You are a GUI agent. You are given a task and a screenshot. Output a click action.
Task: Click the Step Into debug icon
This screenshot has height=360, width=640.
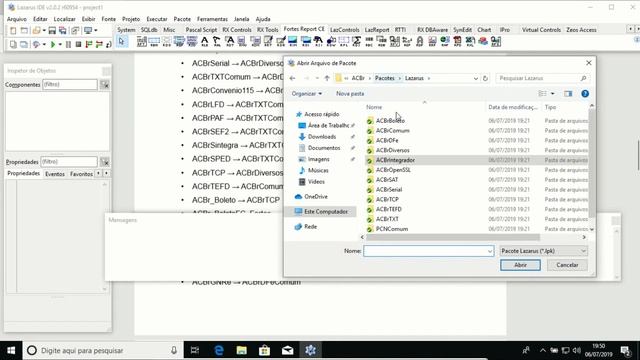(x=89, y=44)
